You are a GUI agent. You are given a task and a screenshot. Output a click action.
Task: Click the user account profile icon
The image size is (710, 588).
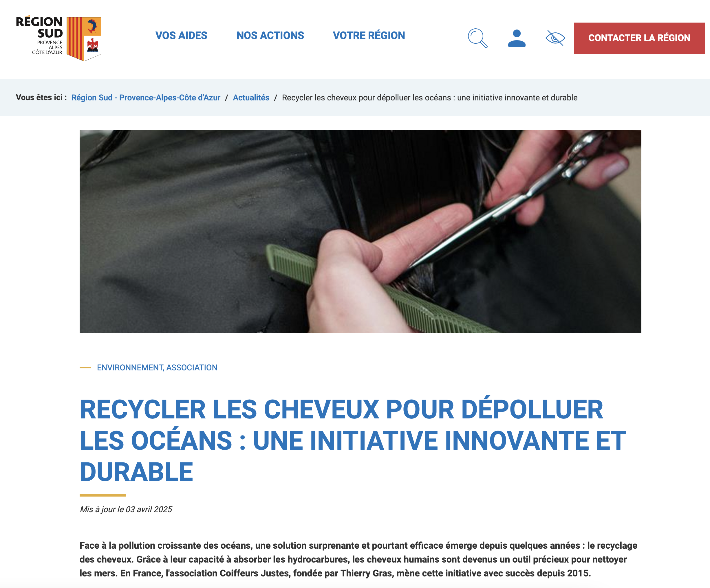tap(517, 38)
